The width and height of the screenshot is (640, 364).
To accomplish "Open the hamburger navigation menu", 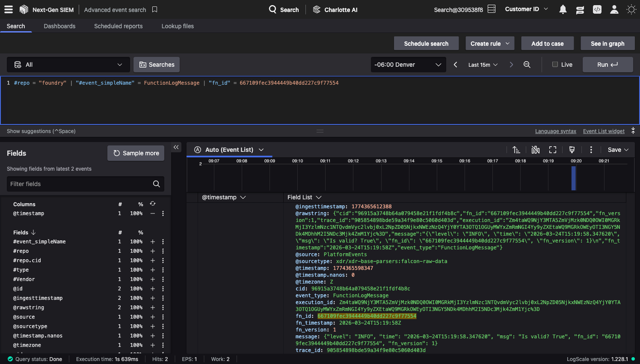I will click(9, 9).
